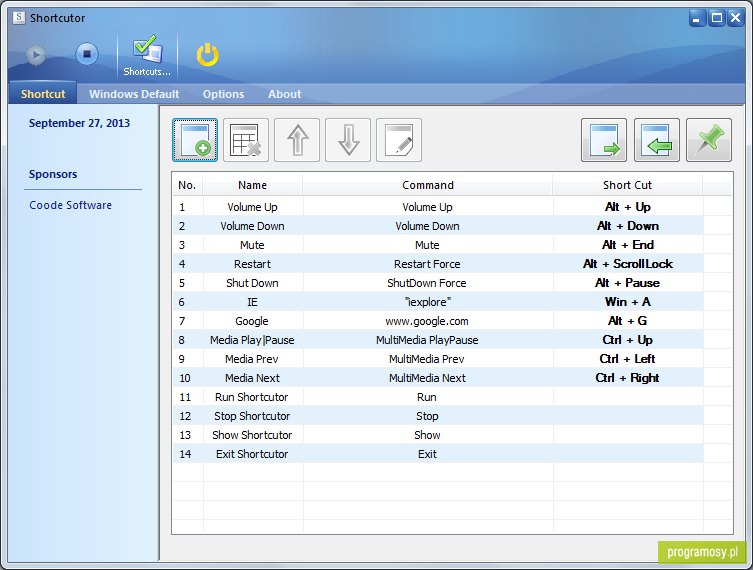Select the Volume Down name cell

tap(253, 226)
